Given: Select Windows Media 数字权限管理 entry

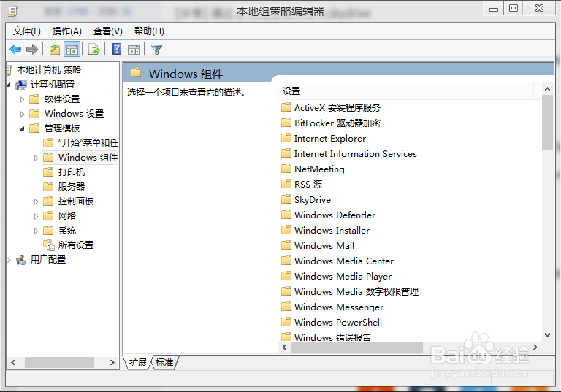Looking at the screenshot, I should click(x=356, y=292).
